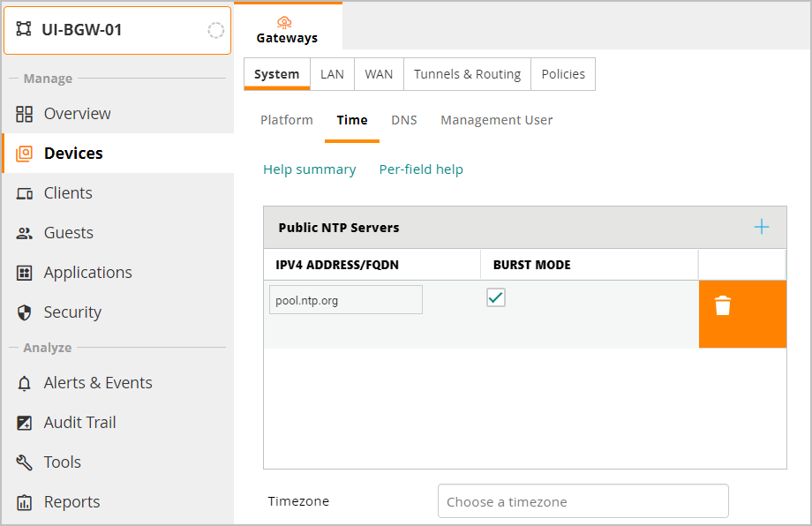This screenshot has height=526, width=812.
Task: Uncheck Burst Mode for pool.ntp.org
Action: pyautogui.click(x=496, y=298)
